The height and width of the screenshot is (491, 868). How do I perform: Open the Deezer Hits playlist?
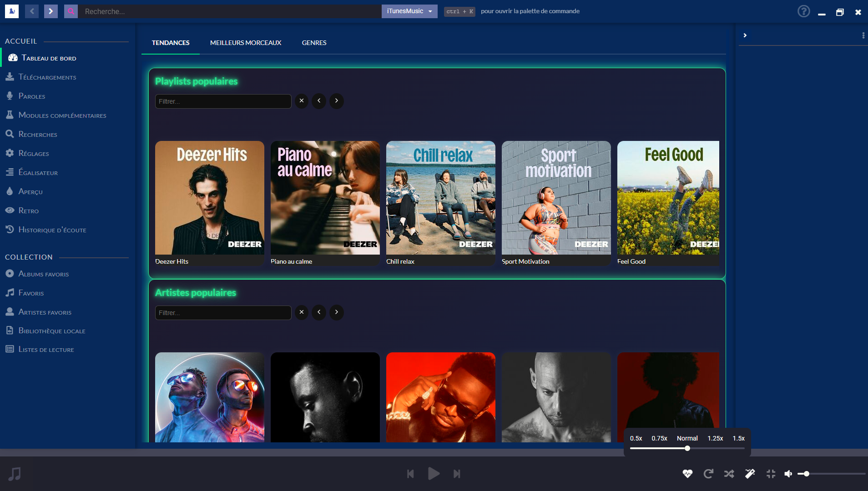[210, 204]
